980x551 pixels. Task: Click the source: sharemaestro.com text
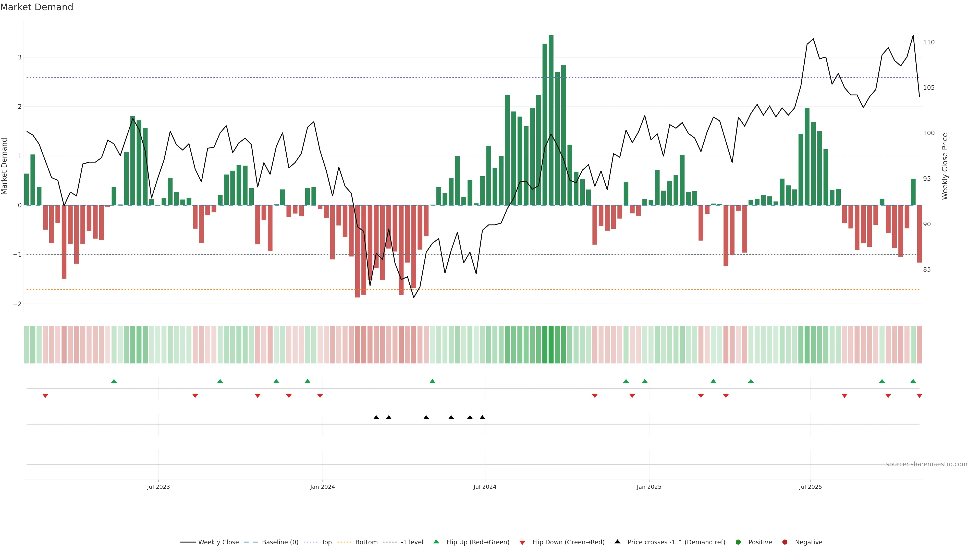pos(926,464)
